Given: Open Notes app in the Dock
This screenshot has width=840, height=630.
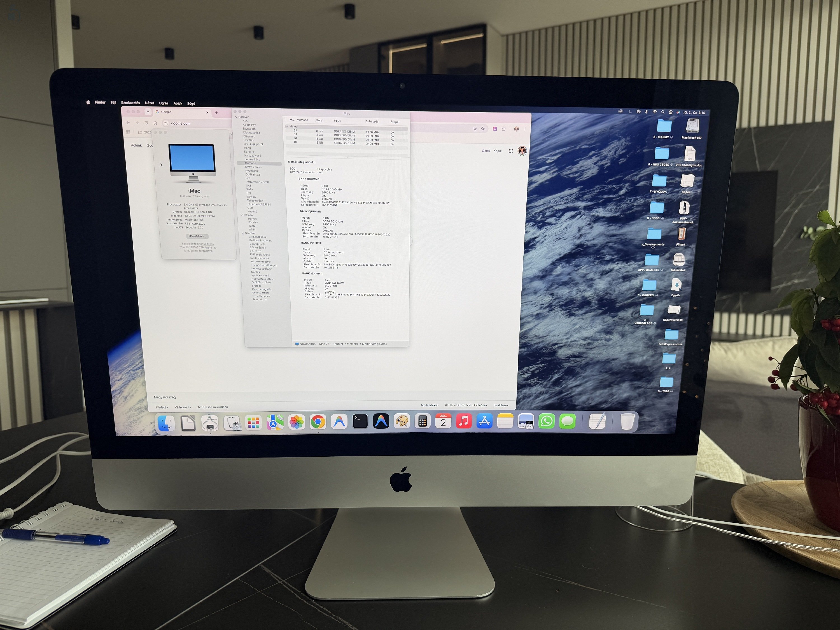Looking at the screenshot, I should pyautogui.click(x=505, y=421).
